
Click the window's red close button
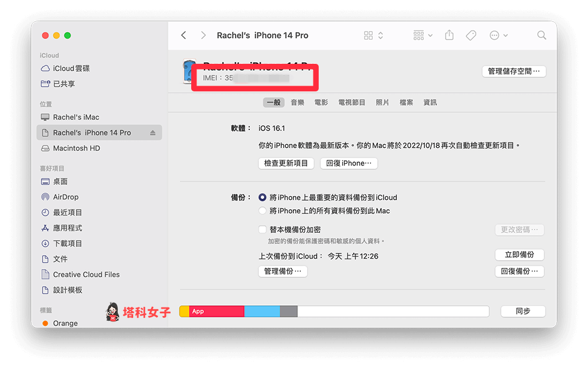pyautogui.click(x=45, y=35)
